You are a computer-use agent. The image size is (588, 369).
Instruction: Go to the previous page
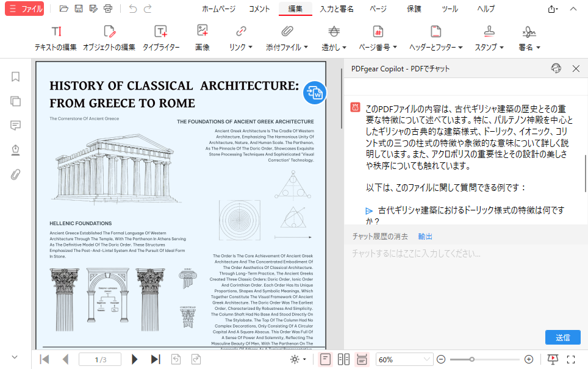tap(66, 359)
